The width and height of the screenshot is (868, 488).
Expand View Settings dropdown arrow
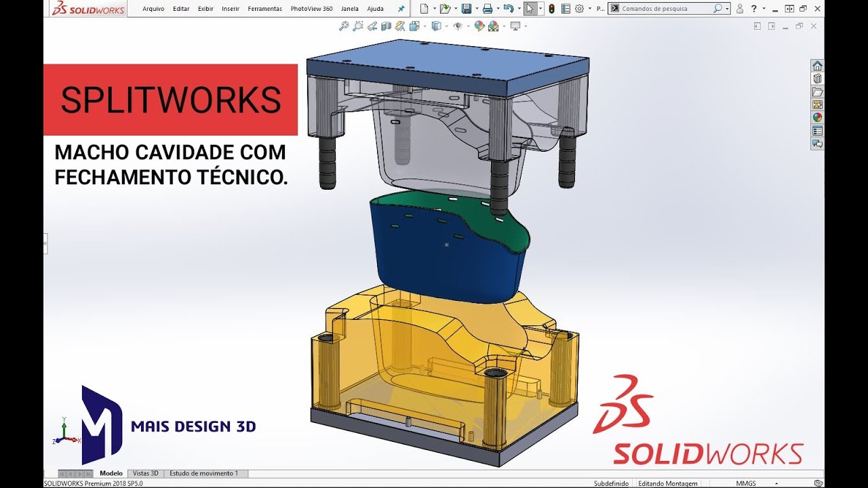pyautogui.click(x=526, y=26)
